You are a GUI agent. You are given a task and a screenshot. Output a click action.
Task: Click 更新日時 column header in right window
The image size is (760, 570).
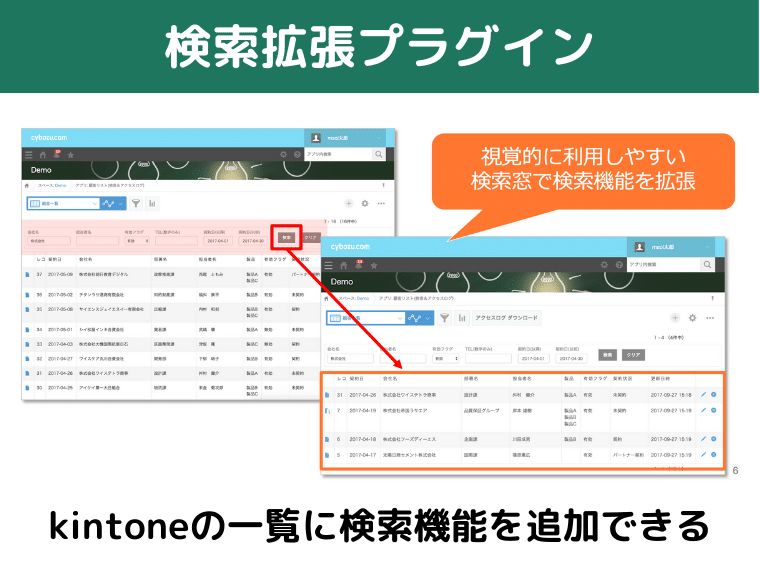pos(660,379)
